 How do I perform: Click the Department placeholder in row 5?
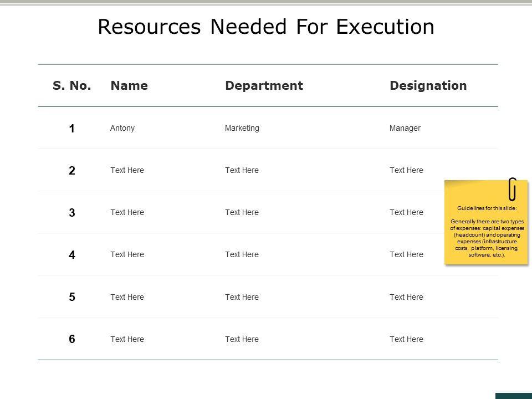(242, 297)
